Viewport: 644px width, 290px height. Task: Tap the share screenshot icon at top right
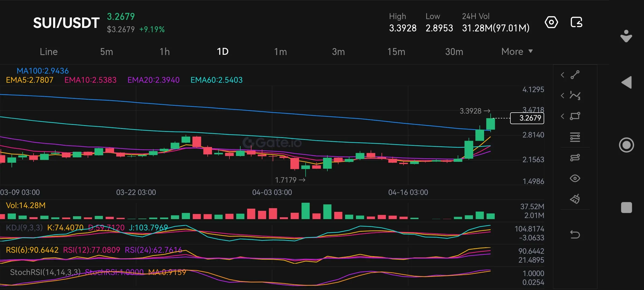click(576, 22)
